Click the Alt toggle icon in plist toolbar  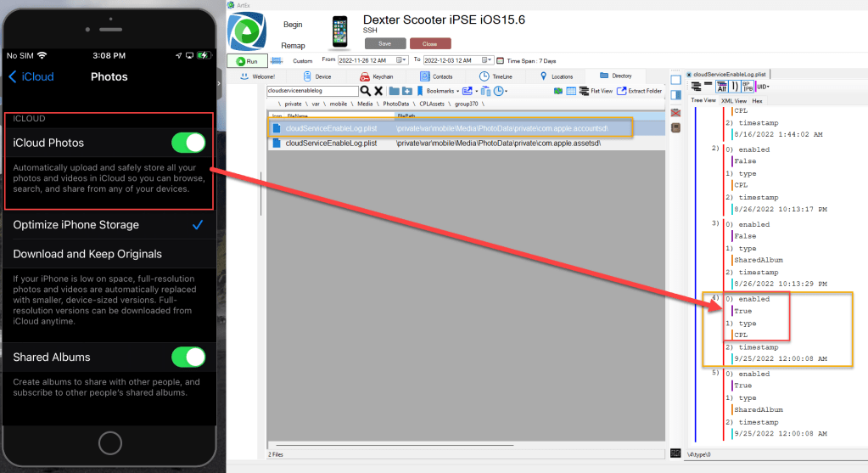(x=721, y=87)
